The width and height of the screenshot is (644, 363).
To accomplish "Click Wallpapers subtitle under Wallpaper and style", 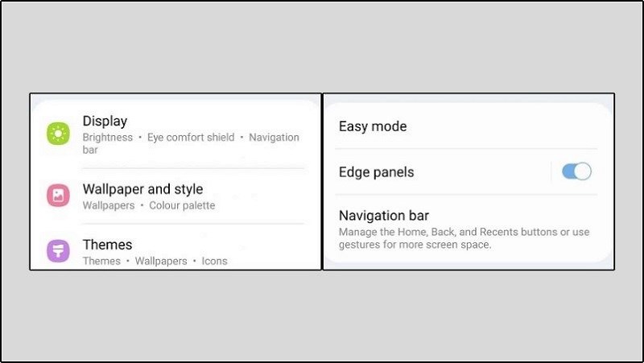I will 110,205.
